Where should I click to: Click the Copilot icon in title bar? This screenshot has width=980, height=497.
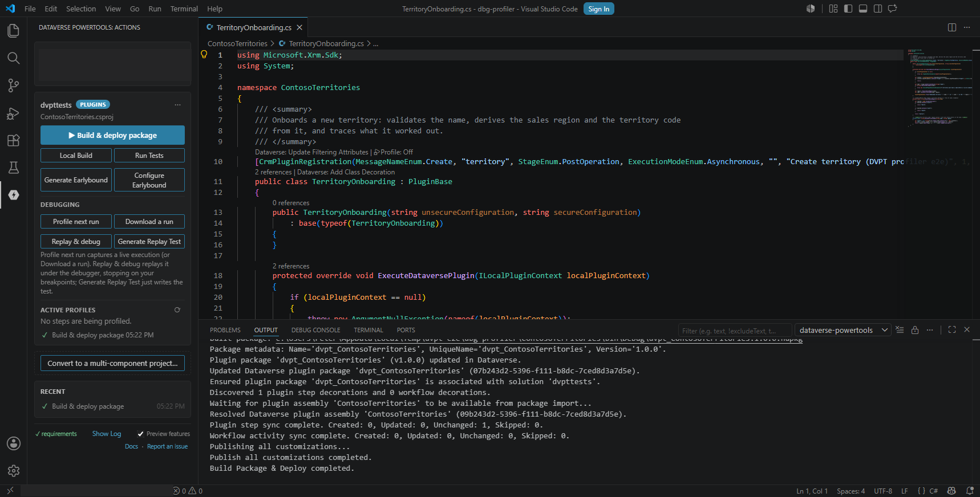click(x=811, y=9)
